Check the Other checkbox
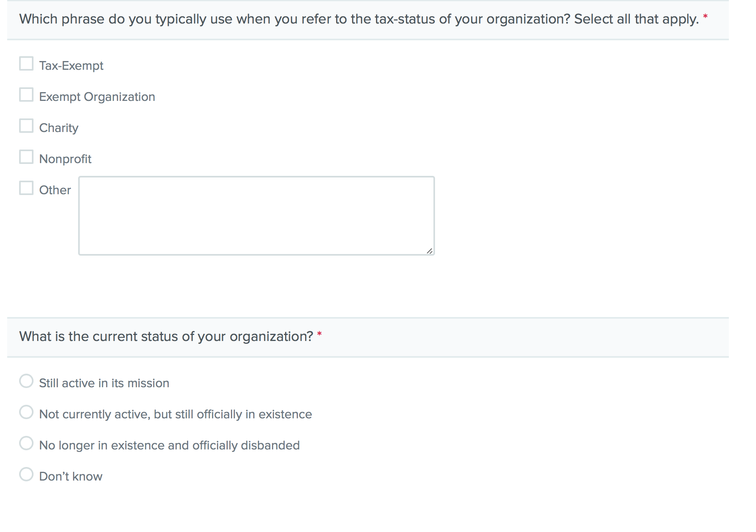 [x=26, y=188]
